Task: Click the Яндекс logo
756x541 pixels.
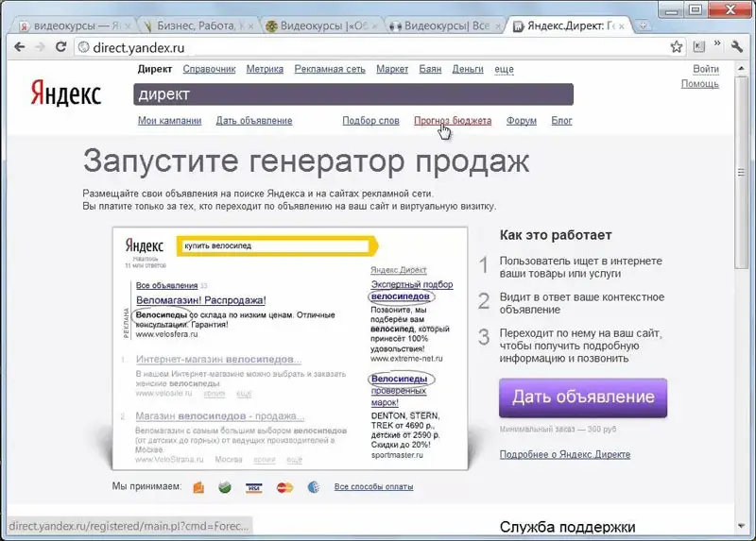Action: click(x=66, y=93)
